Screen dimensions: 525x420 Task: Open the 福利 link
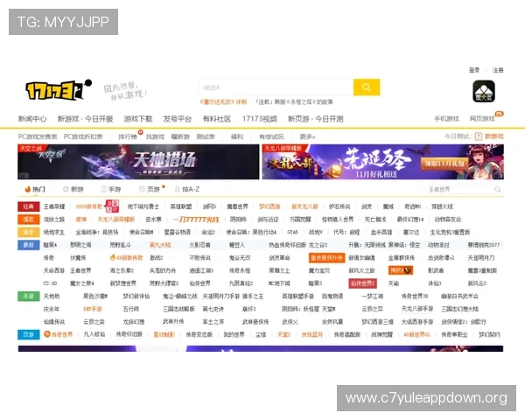[x=237, y=136]
